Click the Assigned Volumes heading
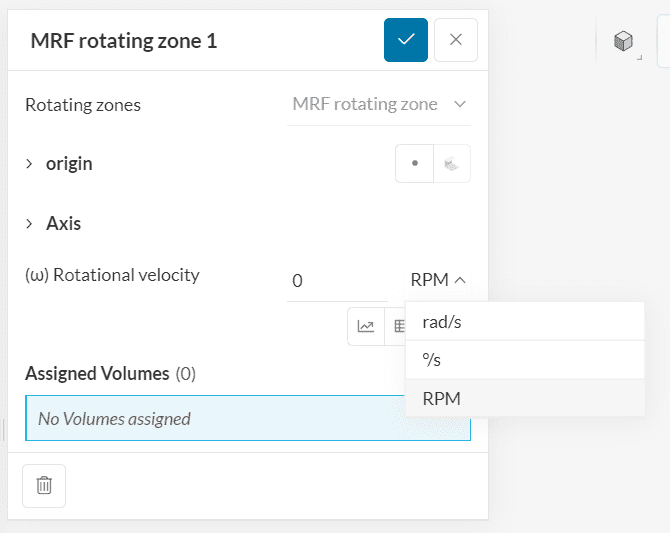670x533 pixels. point(97,374)
